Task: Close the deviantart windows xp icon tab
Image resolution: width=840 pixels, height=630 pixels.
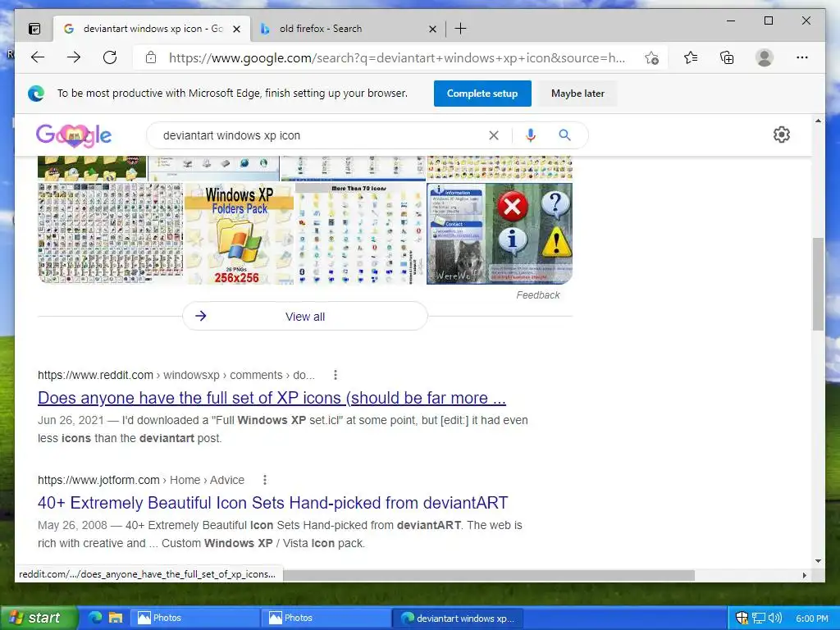Action: coord(237,29)
